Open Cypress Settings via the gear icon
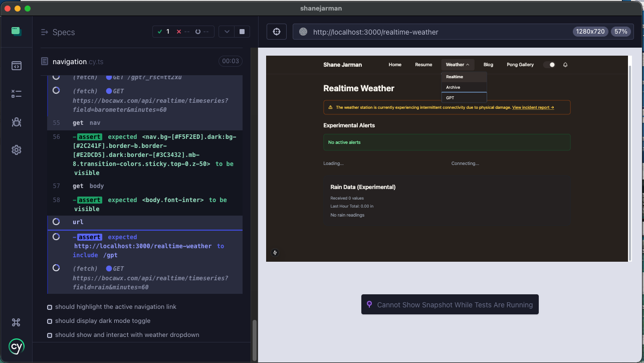This screenshot has height=363, width=644. tap(17, 150)
